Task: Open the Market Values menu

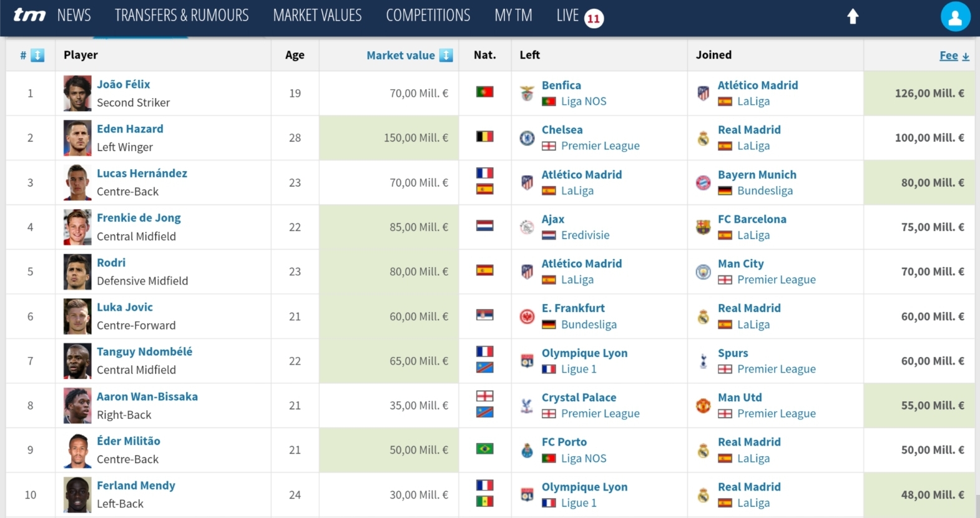Action: (x=317, y=15)
